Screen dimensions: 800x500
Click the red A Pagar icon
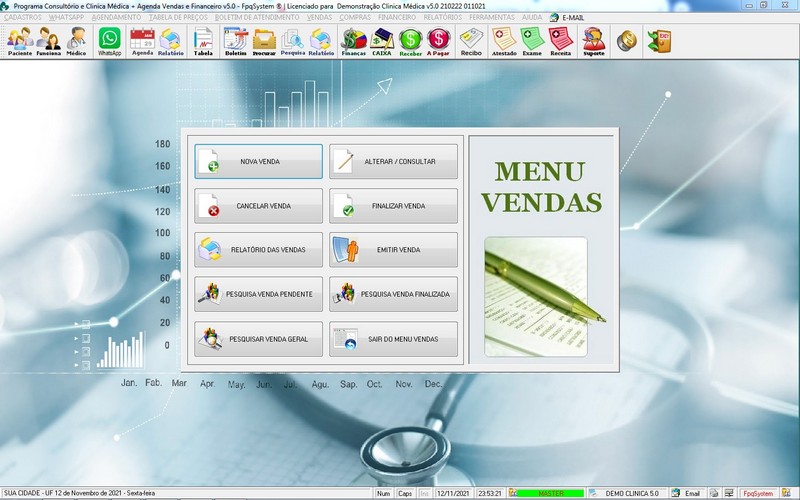(x=438, y=41)
